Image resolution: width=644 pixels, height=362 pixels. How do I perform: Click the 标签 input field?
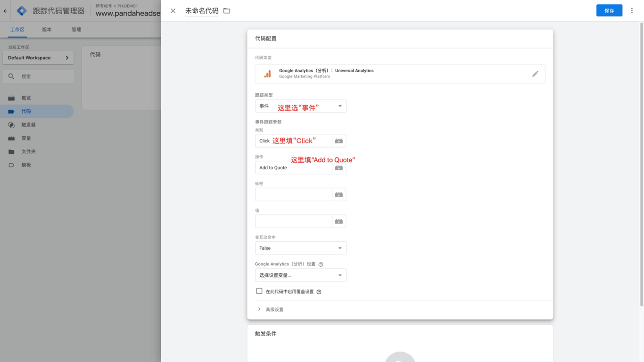pos(293,195)
